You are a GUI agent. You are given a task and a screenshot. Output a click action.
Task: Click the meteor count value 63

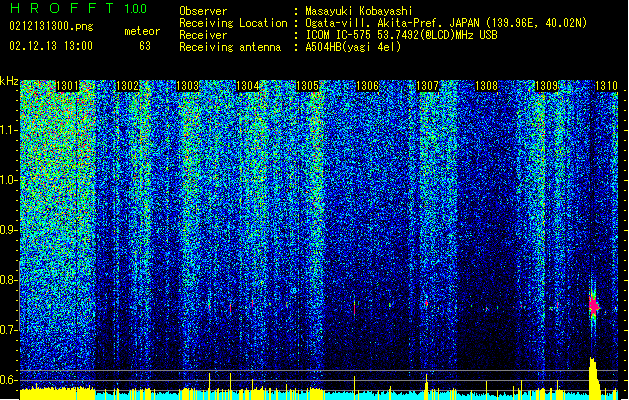tap(145, 46)
